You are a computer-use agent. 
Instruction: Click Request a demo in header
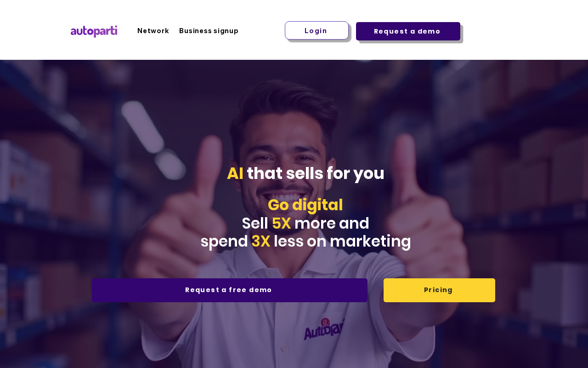(408, 31)
